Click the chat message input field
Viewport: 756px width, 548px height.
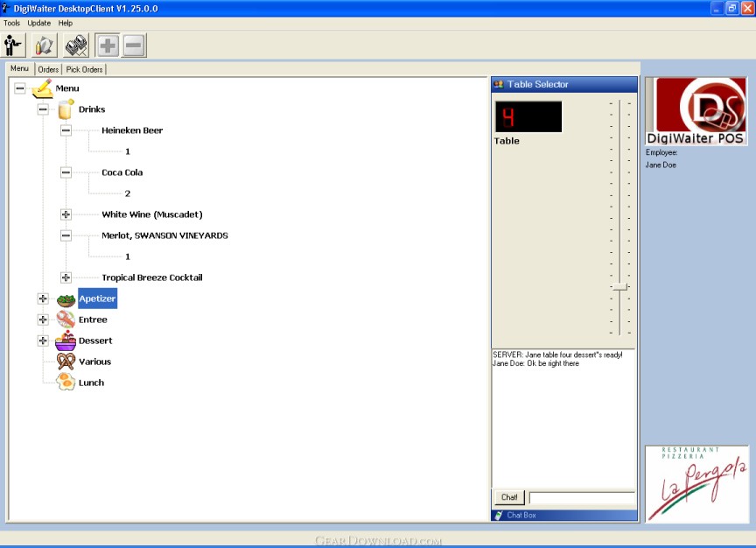(582, 497)
